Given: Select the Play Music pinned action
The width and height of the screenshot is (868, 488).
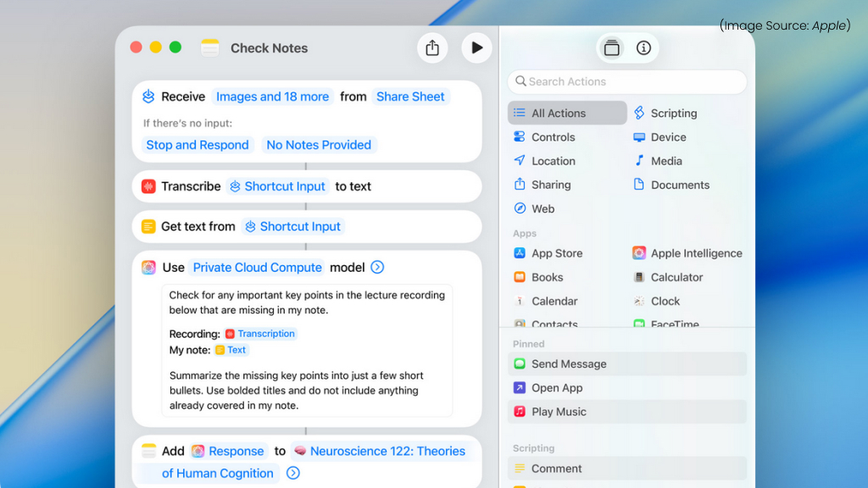Looking at the screenshot, I should [x=626, y=412].
